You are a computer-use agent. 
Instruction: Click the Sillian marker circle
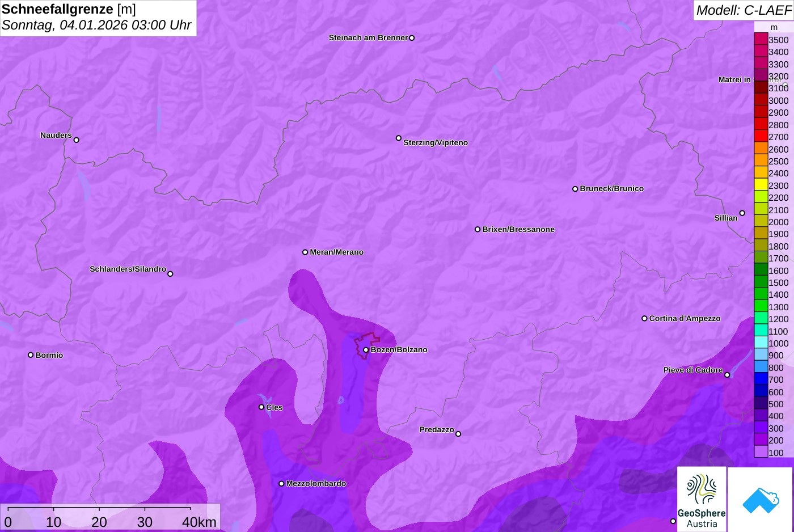[742, 213]
